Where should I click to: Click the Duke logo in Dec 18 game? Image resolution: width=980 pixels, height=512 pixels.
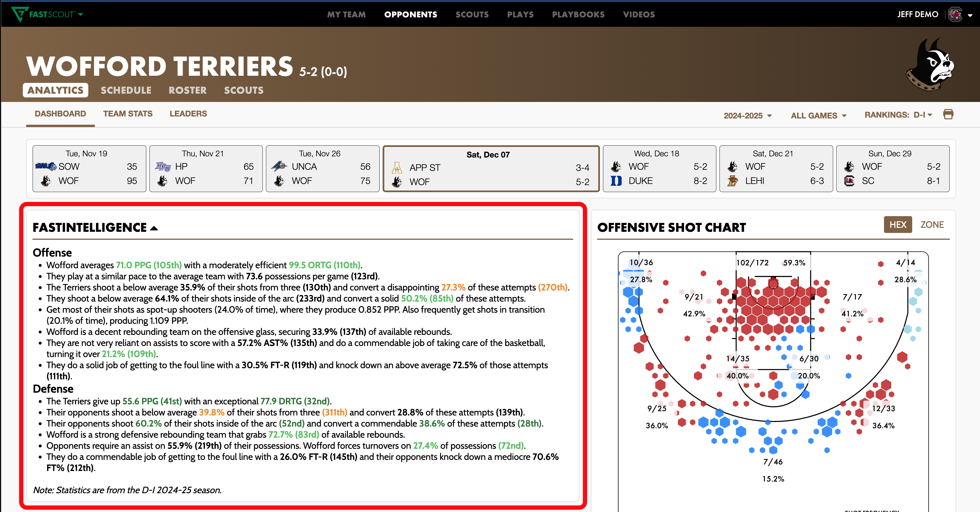(616, 181)
